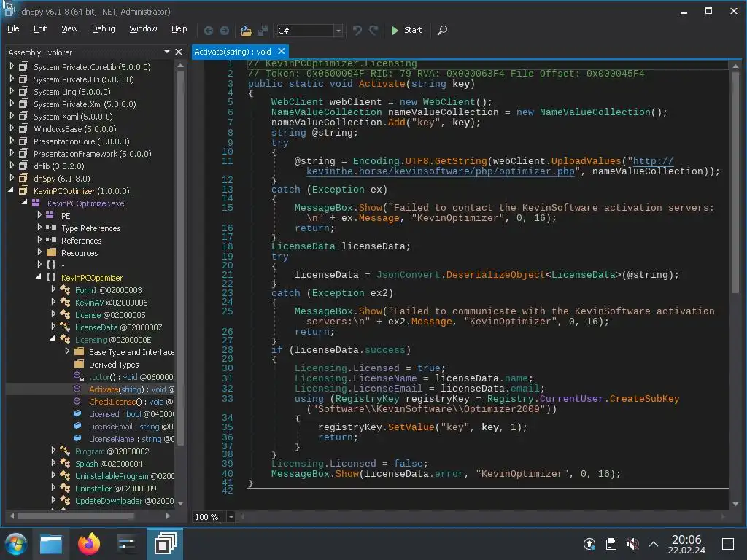Click the DeserializeObject method reference
Viewport: 747px width, 560px height.
tap(495, 275)
